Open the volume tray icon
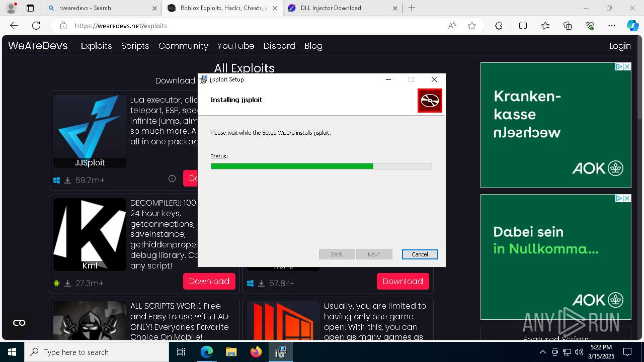The image size is (644, 362). (579, 352)
